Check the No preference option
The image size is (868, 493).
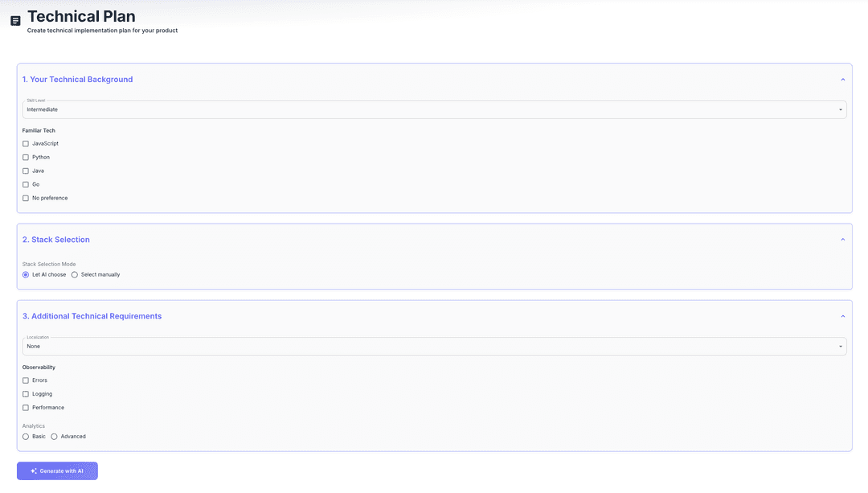coord(26,198)
